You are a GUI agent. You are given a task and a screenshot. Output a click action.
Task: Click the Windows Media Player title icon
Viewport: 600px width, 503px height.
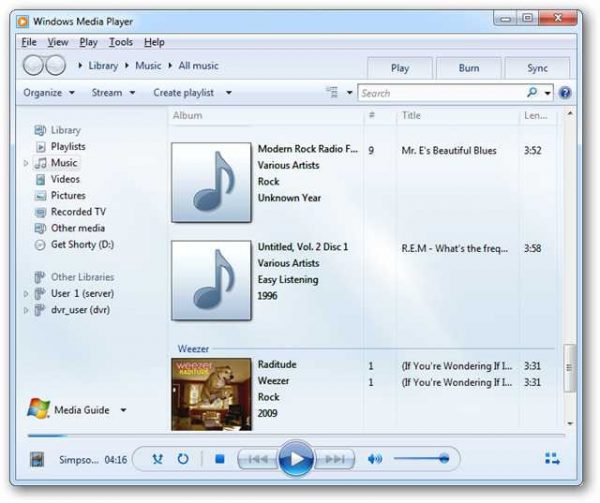pos(22,21)
